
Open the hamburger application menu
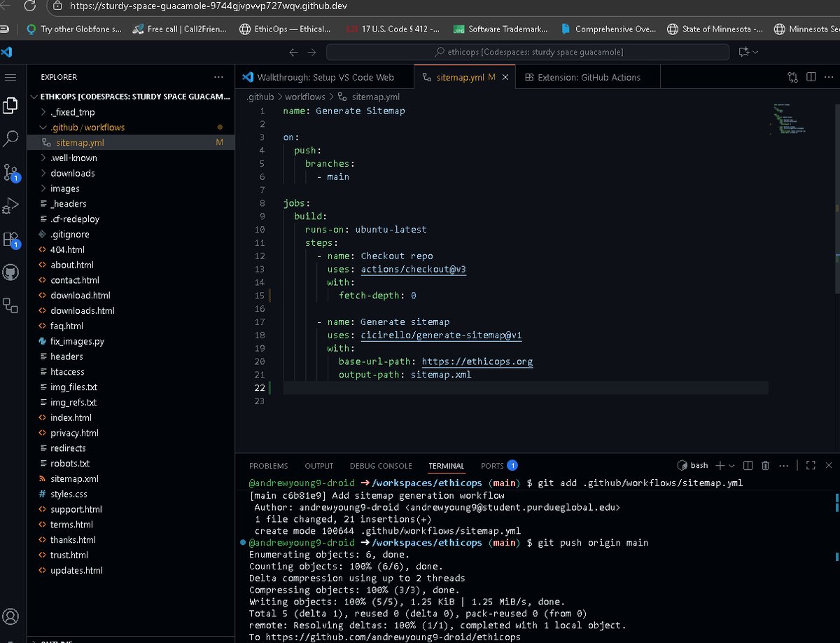coord(10,77)
